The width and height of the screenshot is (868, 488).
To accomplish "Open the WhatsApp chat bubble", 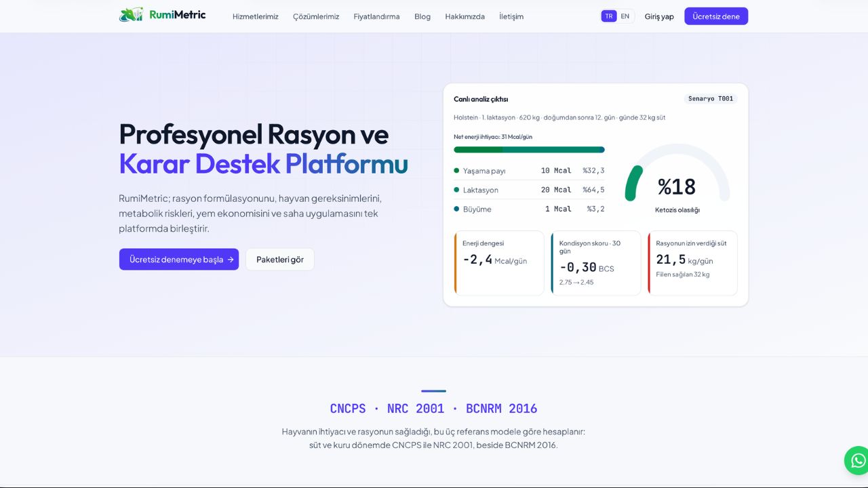I will tap(856, 460).
